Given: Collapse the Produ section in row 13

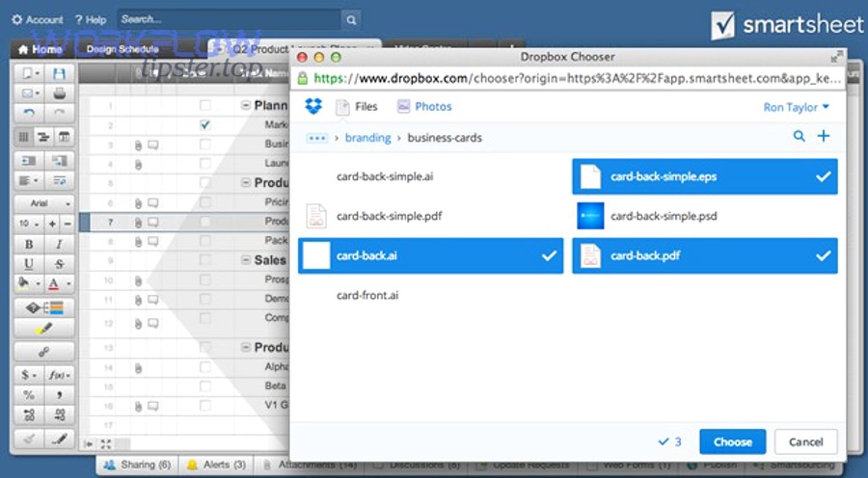Looking at the screenshot, I should 246,348.
